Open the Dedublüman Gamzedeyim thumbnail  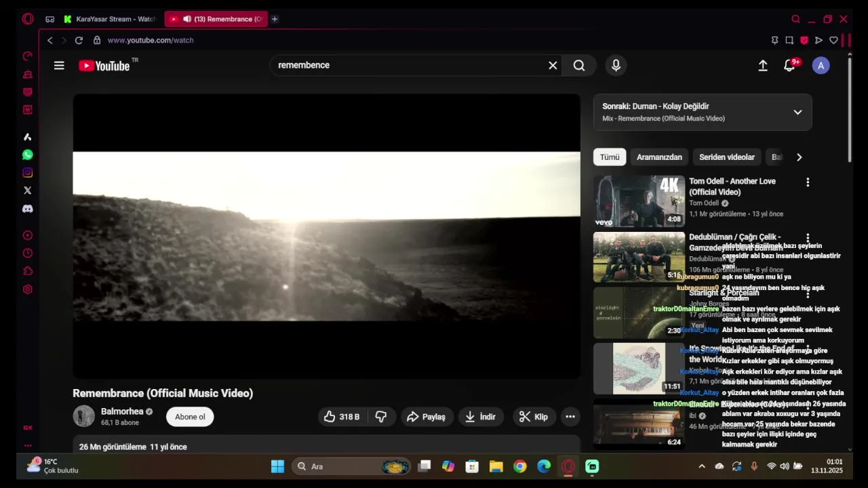point(639,257)
